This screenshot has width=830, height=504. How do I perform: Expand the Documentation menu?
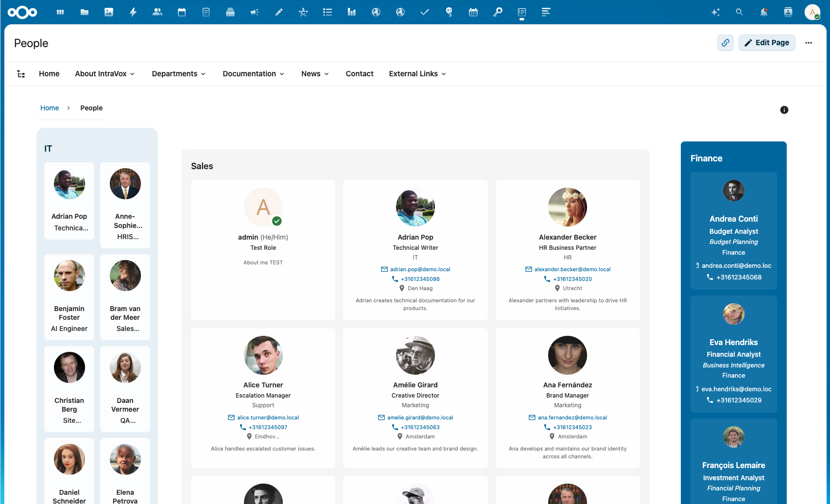(x=253, y=74)
